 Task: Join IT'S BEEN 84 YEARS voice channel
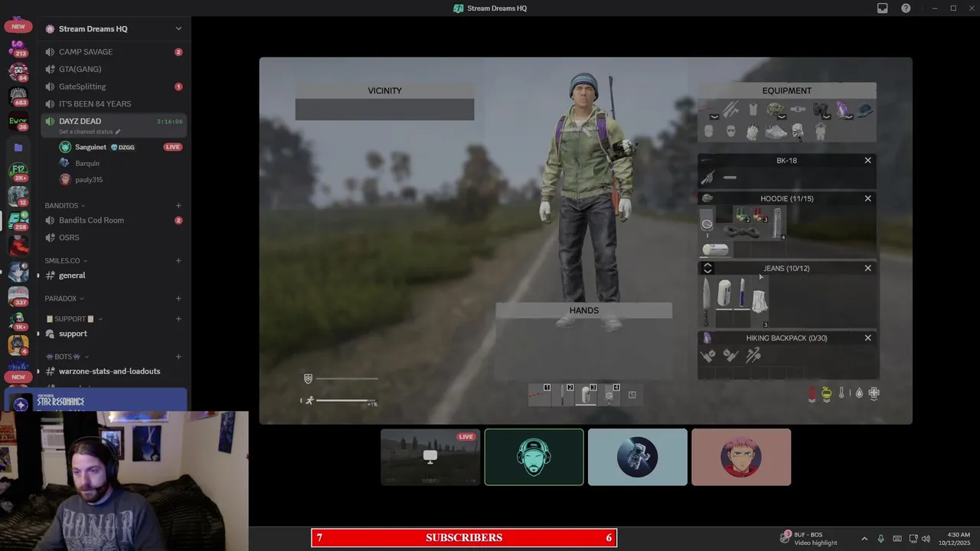pyautogui.click(x=114, y=104)
